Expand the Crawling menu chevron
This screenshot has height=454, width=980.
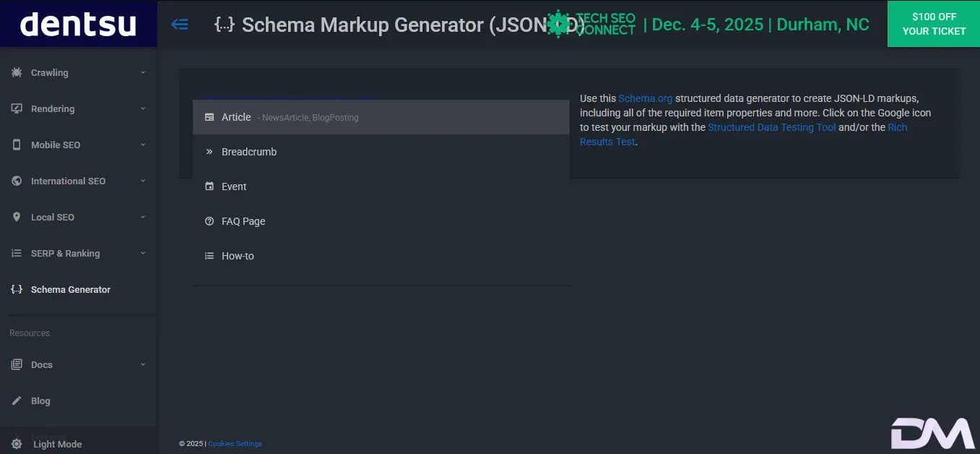coord(143,72)
